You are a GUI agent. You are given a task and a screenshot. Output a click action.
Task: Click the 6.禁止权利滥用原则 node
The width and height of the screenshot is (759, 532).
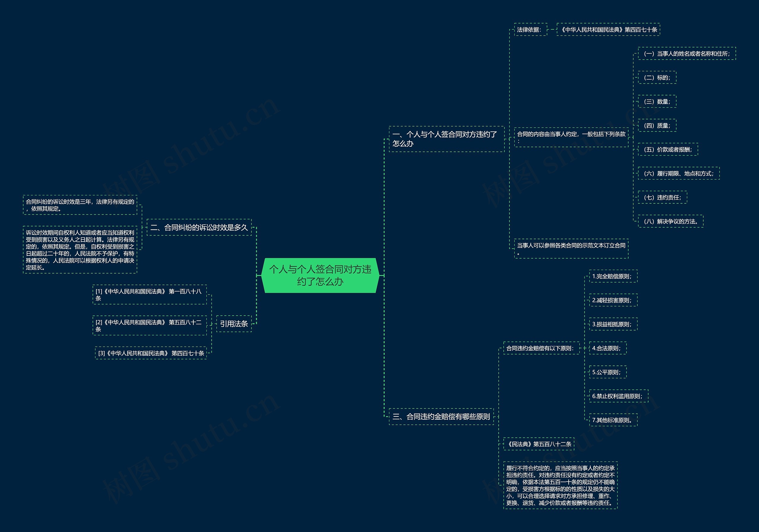click(618, 396)
